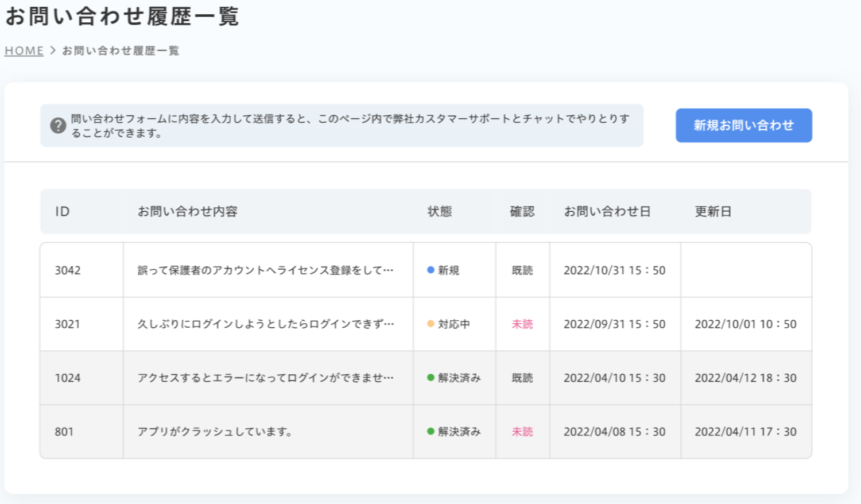The height and width of the screenshot is (504, 861).
Task: Click the お問い合わせ内容 column header
Action: pyautogui.click(x=188, y=211)
